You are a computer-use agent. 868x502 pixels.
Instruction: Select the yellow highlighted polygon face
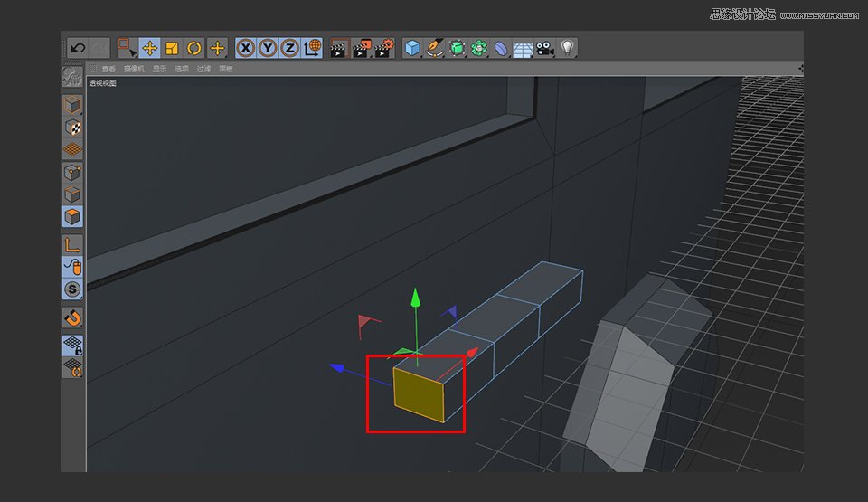419,395
